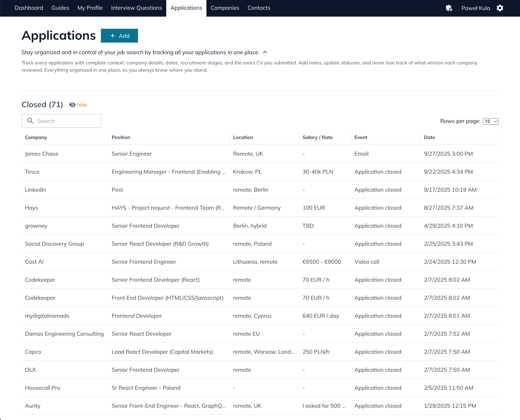Sort by the Company column header
The image size is (520, 420).
36,137
